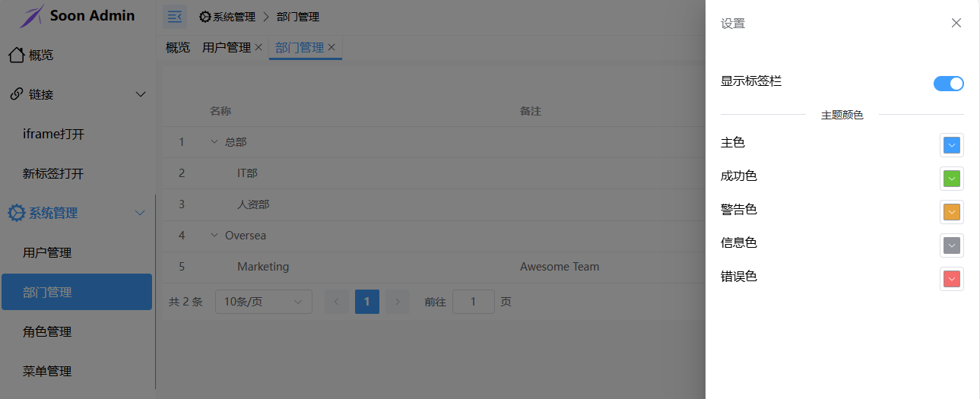Open the 错误色 color picker

click(952, 279)
